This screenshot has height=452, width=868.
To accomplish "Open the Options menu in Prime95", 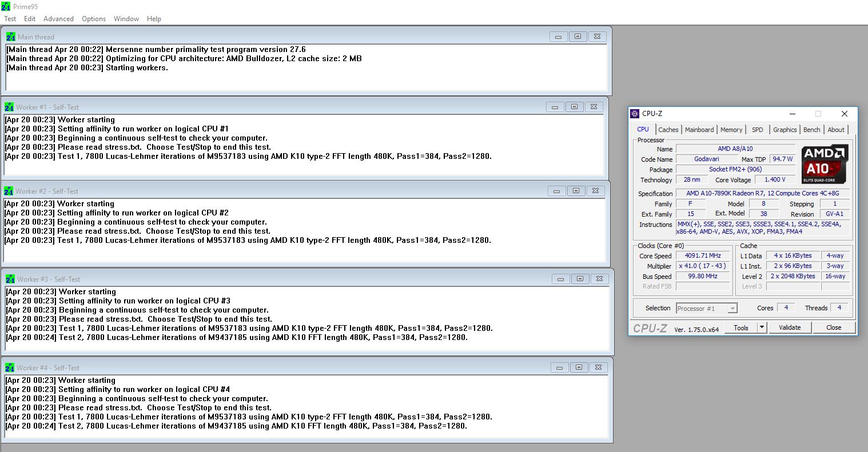I will coord(94,19).
